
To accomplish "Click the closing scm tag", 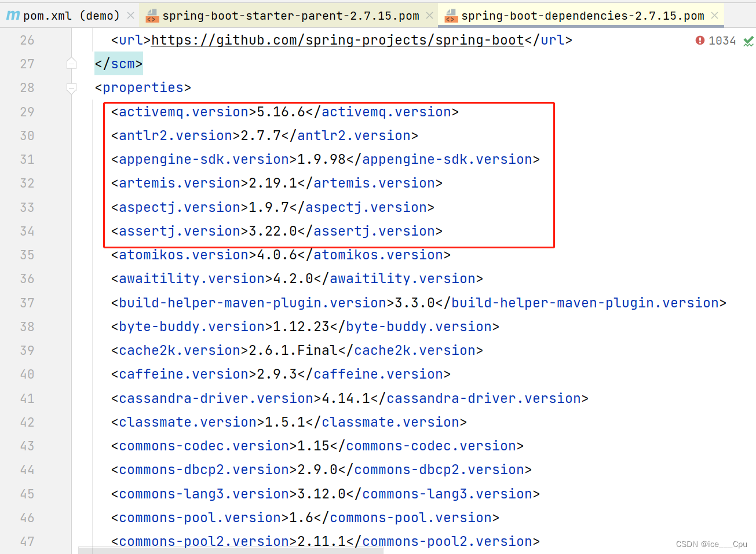I will click(x=119, y=64).
